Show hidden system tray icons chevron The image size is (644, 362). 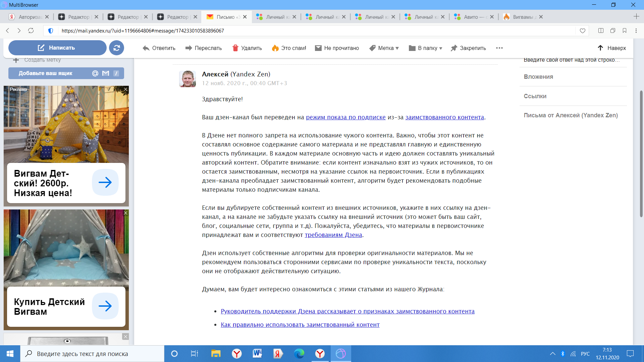[552, 354]
